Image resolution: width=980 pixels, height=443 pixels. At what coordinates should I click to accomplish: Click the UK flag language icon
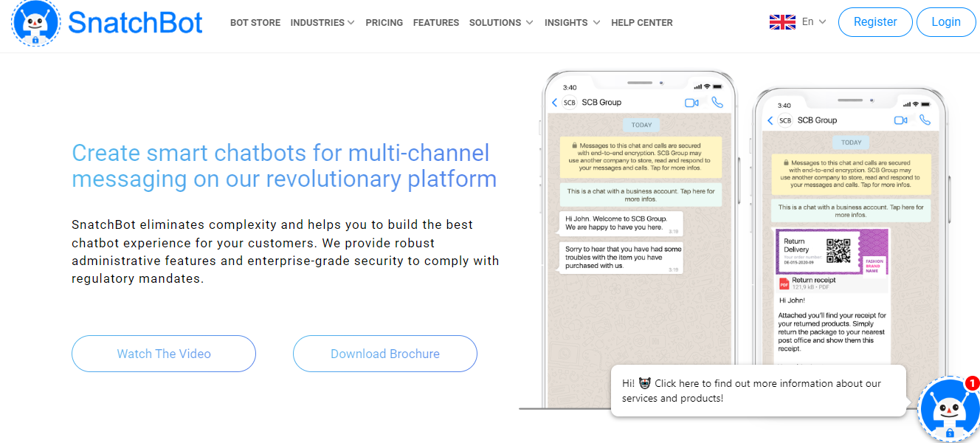(781, 21)
